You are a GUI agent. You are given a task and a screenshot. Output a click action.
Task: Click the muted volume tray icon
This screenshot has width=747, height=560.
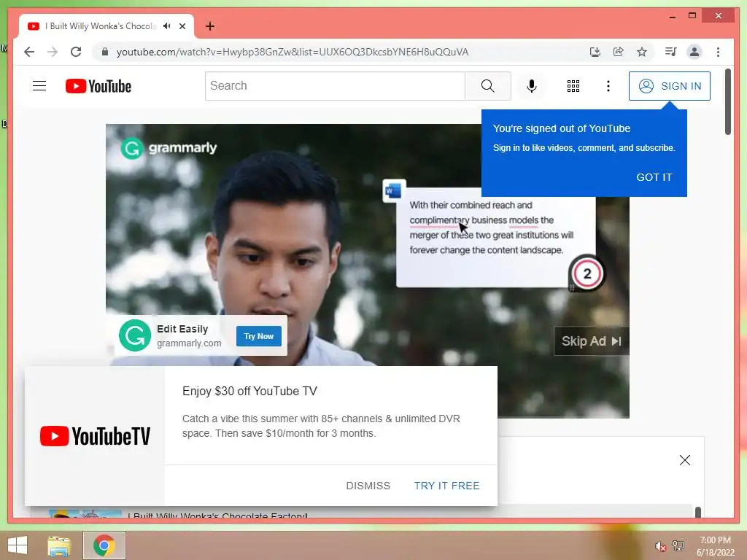coord(660,546)
